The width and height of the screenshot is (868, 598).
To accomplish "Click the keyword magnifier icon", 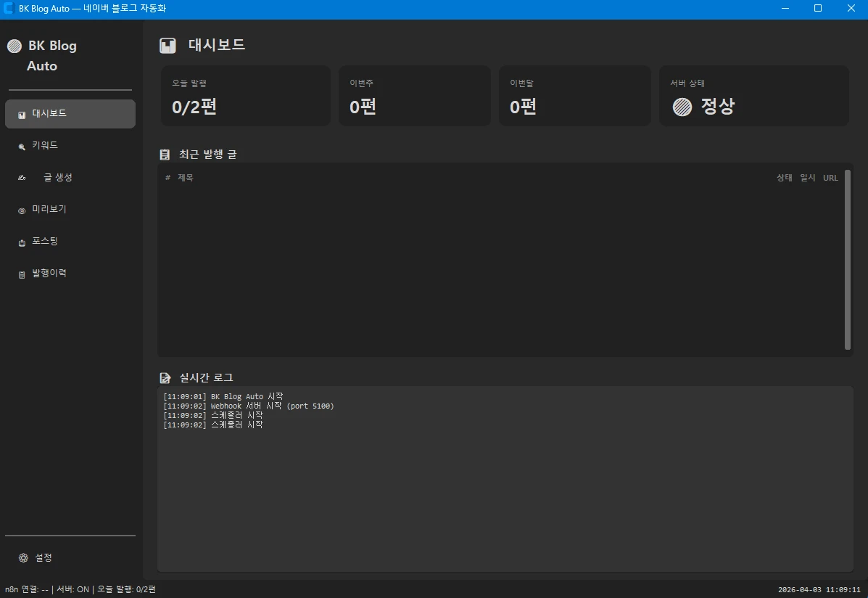I will coord(22,147).
